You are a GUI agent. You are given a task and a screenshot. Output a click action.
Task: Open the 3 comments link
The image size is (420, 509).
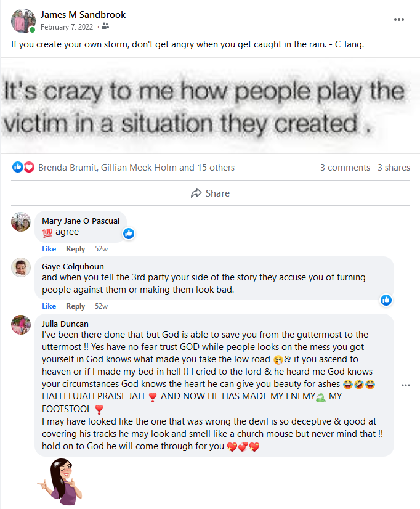coord(345,168)
